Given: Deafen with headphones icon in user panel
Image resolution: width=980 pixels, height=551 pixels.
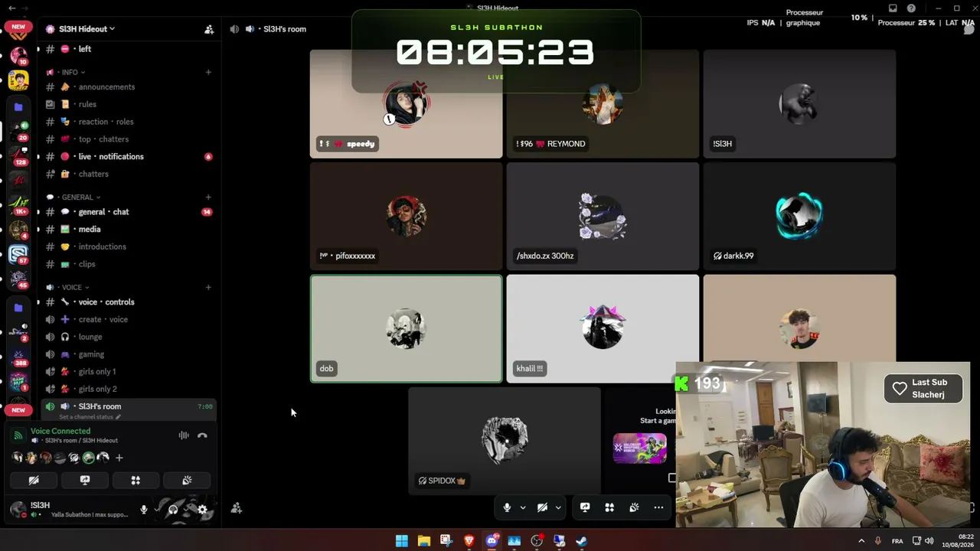Looking at the screenshot, I should pos(173,509).
